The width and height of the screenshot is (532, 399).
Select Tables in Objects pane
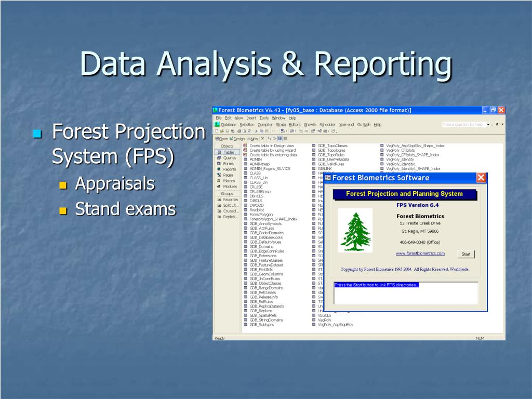(227, 152)
